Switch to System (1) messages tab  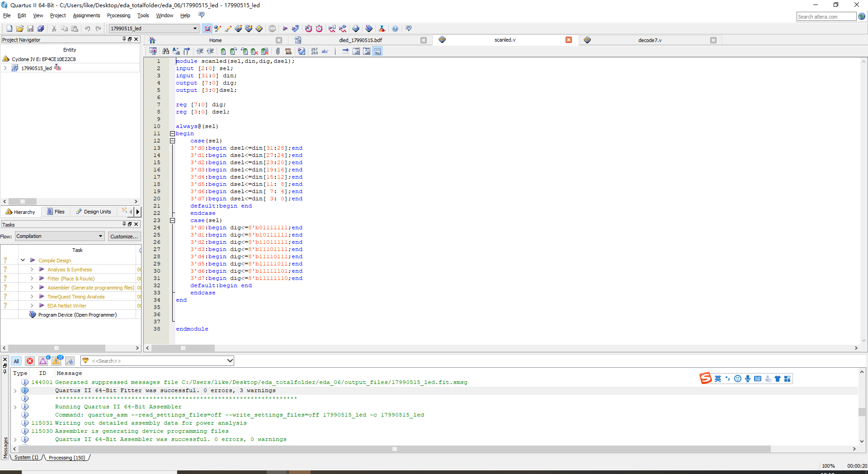[26, 457]
